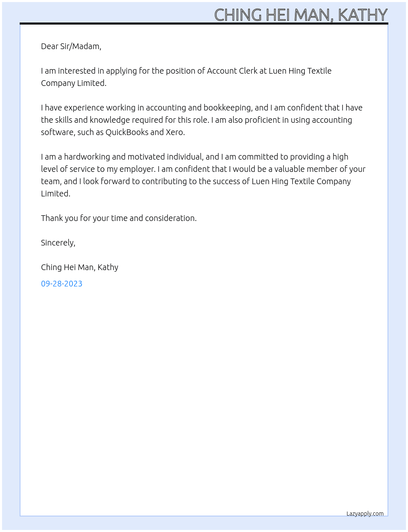Click the 09-28-2023 date link
This screenshot has width=408, height=532.
61,284
